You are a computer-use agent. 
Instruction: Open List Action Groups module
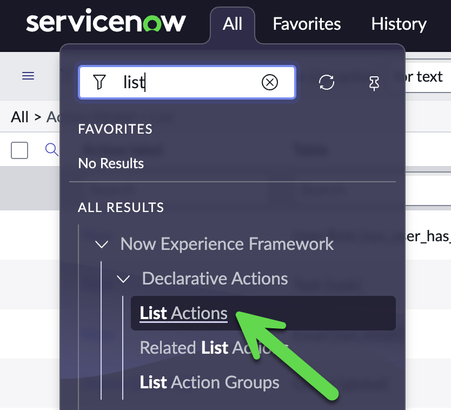(209, 382)
